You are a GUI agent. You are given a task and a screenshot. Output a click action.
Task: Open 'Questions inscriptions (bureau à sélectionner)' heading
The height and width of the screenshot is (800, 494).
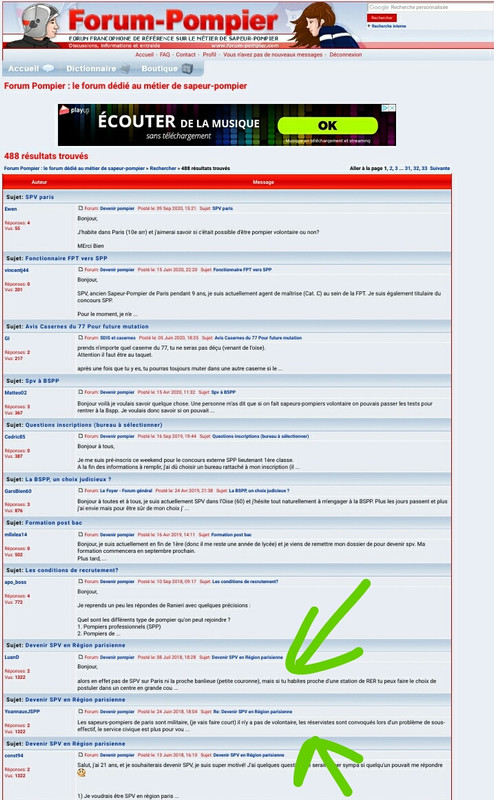coord(94,424)
